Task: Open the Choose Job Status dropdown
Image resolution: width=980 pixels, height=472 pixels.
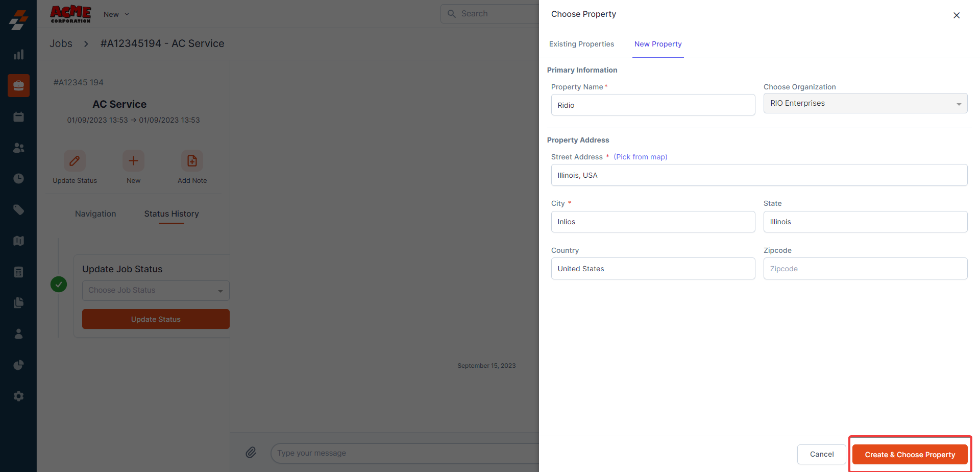Action: click(x=155, y=290)
